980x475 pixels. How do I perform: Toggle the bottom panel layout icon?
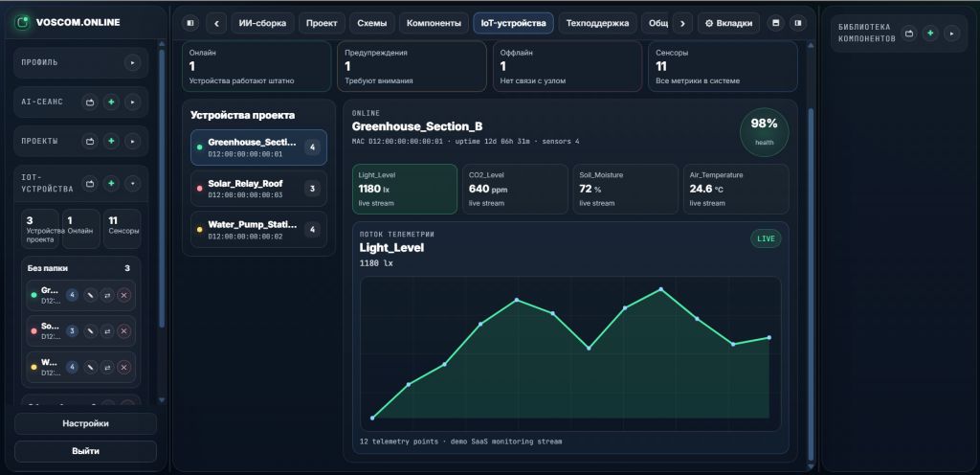(775, 23)
